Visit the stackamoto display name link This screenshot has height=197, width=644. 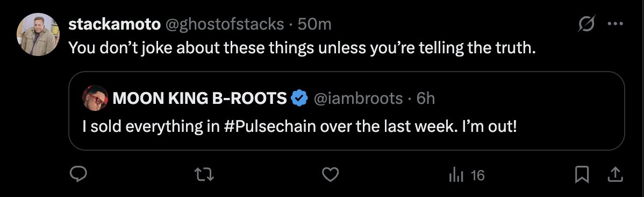pyautogui.click(x=115, y=25)
